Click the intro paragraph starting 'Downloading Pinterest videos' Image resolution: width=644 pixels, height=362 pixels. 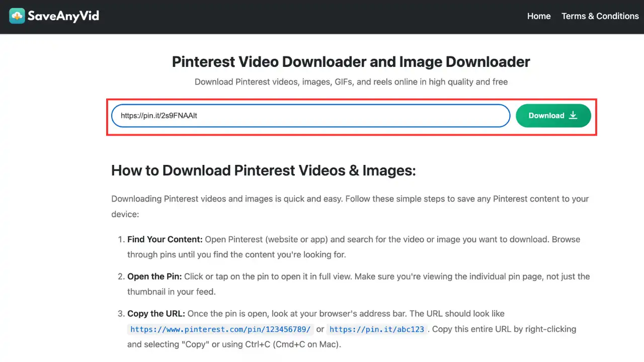point(350,206)
